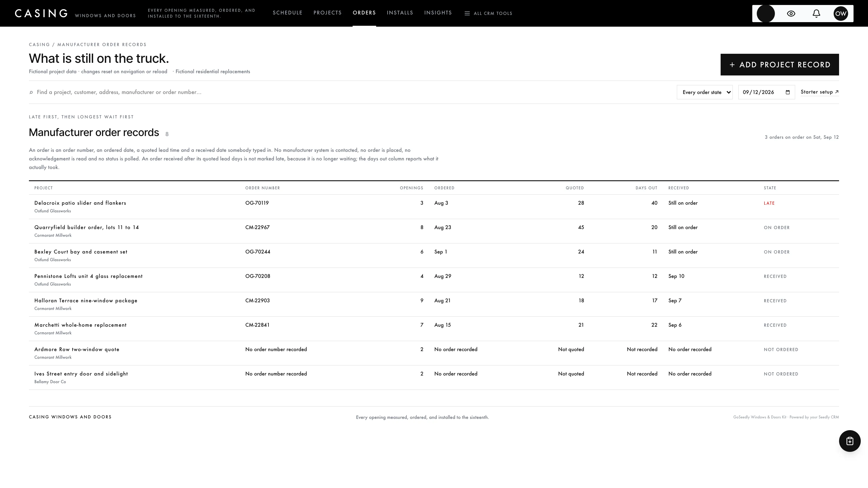The image size is (868, 488).
Task: Open the calendar picker icon in date field
Action: coord(788,92)
